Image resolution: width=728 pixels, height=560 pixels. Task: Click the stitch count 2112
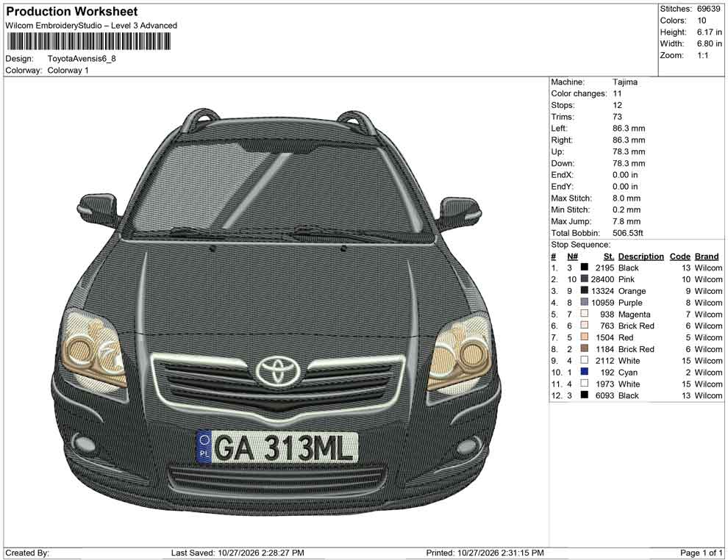tap(604, 361)
